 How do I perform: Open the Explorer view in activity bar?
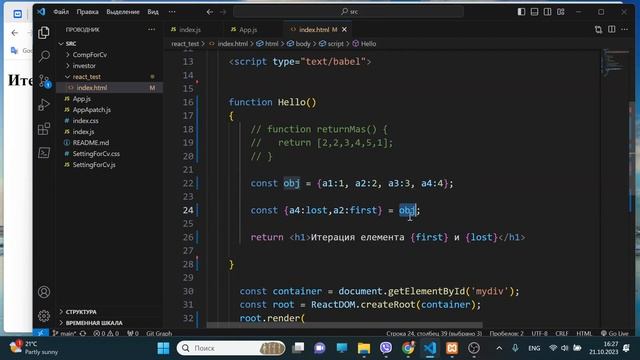[44, 32]
